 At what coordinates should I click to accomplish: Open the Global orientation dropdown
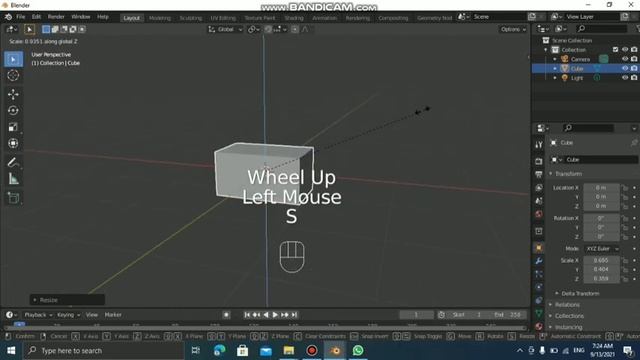(x=226, y=29)
